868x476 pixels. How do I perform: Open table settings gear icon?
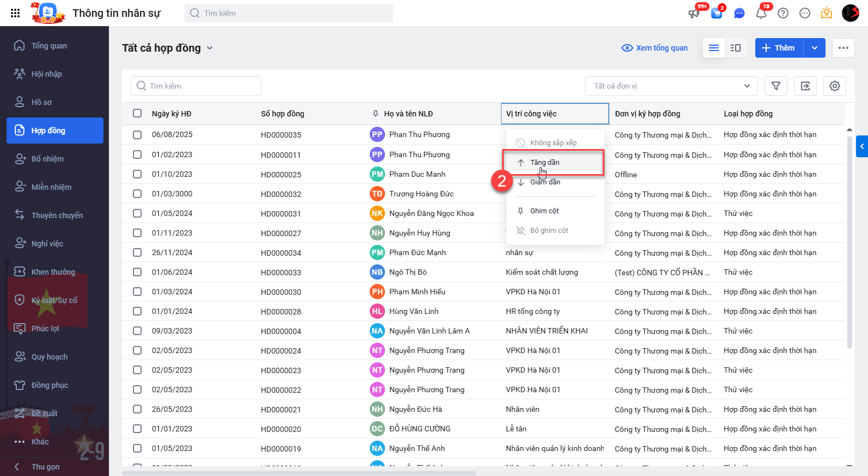pos(835,86)
